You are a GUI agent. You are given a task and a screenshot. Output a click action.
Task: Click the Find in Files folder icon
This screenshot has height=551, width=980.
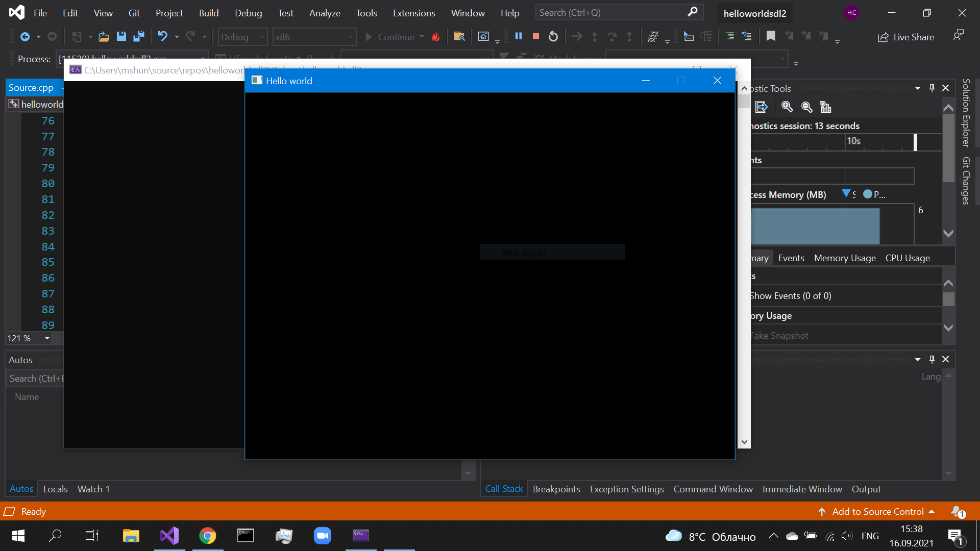click(459, 37)
